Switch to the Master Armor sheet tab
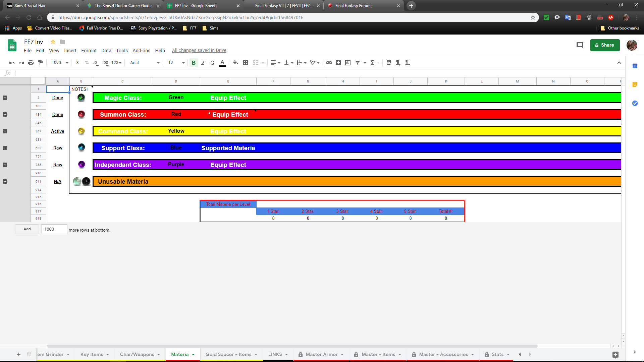The width and height of the screenshot is (644, 362). tap(321, 355)
